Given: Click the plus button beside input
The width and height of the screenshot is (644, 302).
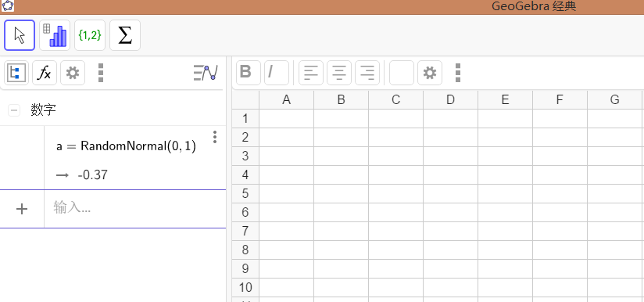Looking at the screenshot, I should pos(22,209).
